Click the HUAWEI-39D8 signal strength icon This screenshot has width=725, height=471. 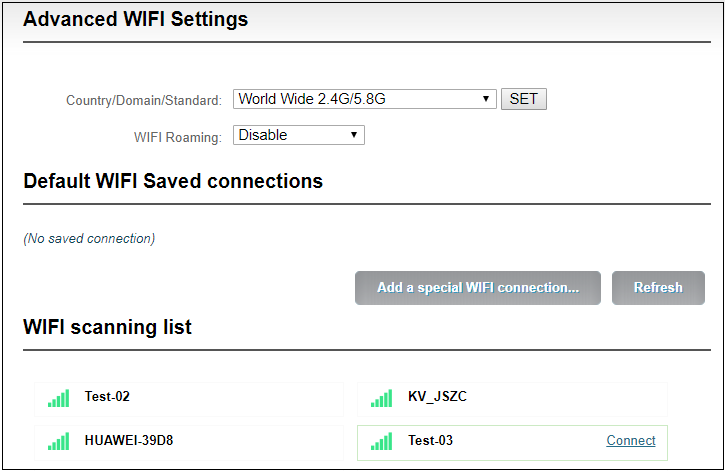coord(58,441)
